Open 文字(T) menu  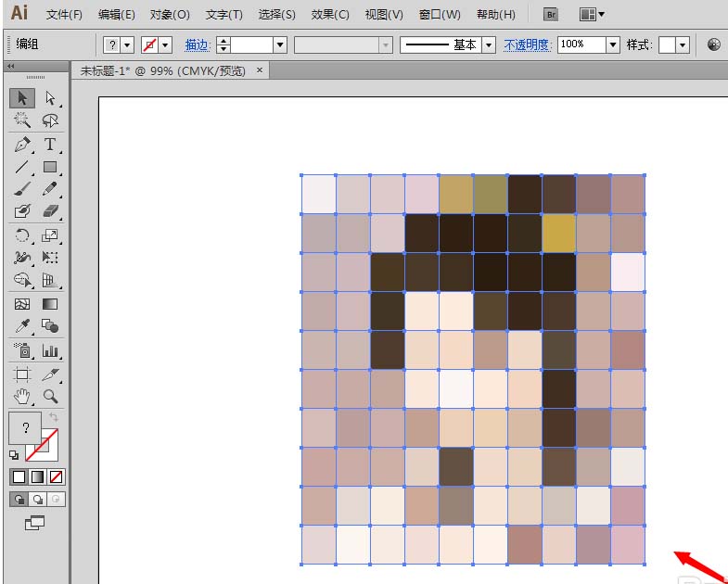(224, 15)
